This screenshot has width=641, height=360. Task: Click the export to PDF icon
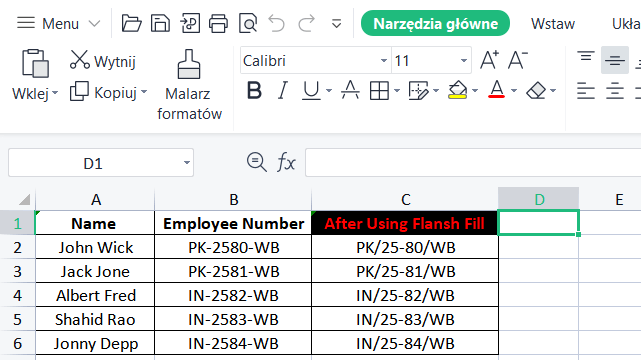tap(190, 23)
